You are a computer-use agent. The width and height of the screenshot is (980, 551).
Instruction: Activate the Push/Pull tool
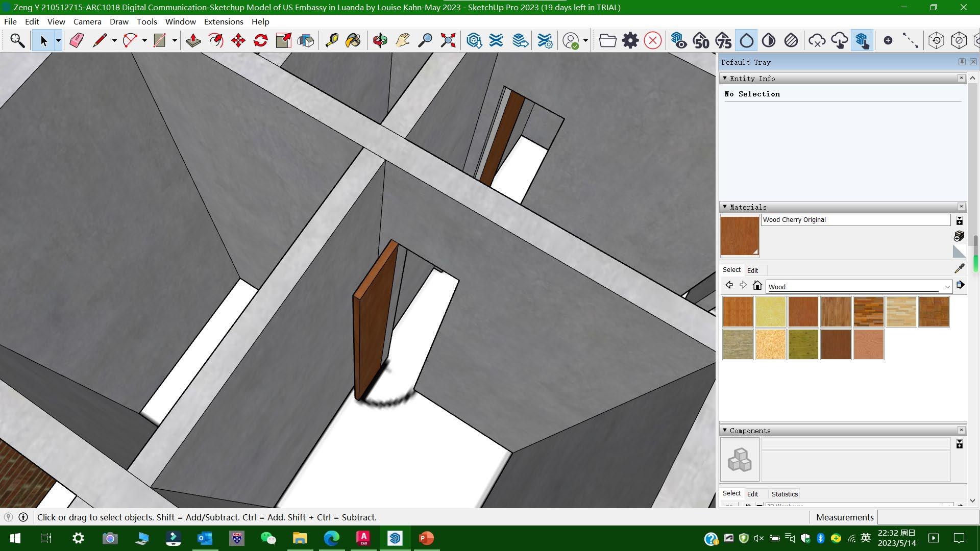click(x=193, y=40)
